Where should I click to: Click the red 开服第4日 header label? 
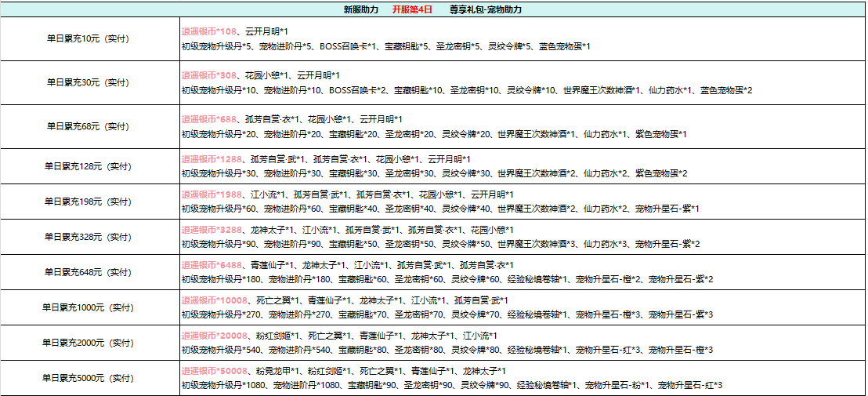click(x=412, y=10)
